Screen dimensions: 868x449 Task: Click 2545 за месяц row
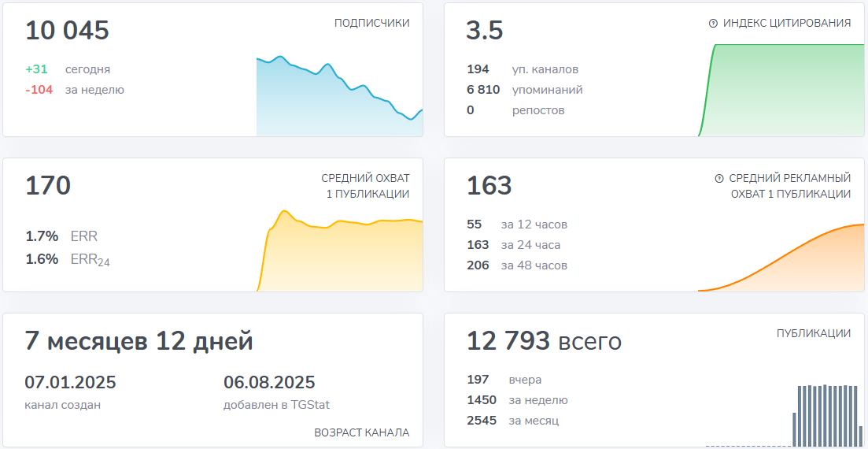point(512,421)
